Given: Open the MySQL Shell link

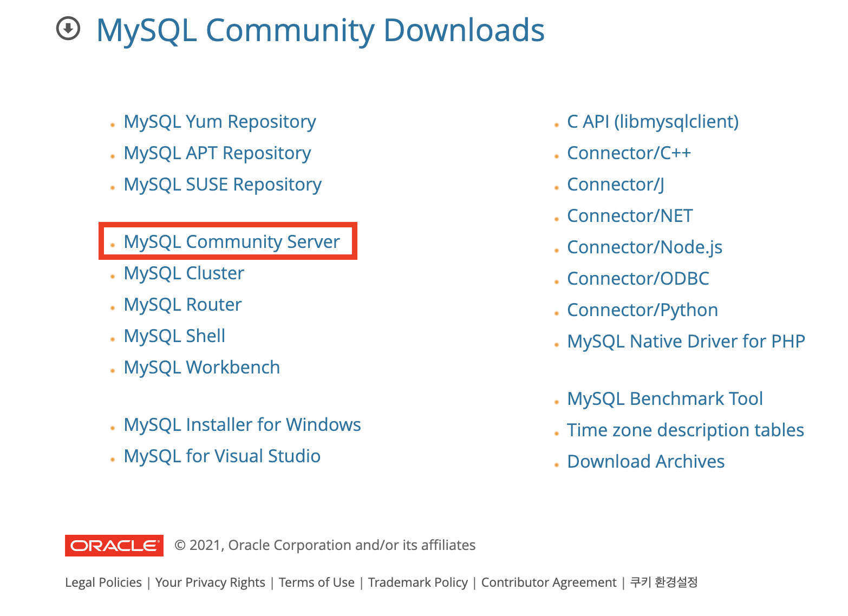Looking at the screenshot, I should point(174,336).
